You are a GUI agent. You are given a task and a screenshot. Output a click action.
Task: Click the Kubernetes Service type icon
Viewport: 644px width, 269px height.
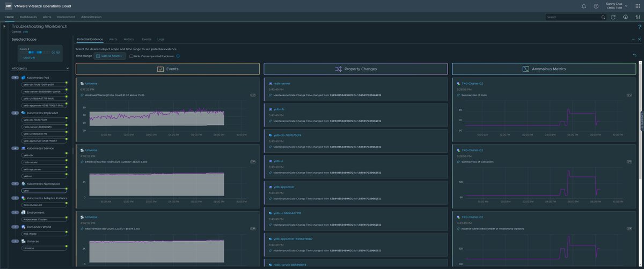point(23,148)
